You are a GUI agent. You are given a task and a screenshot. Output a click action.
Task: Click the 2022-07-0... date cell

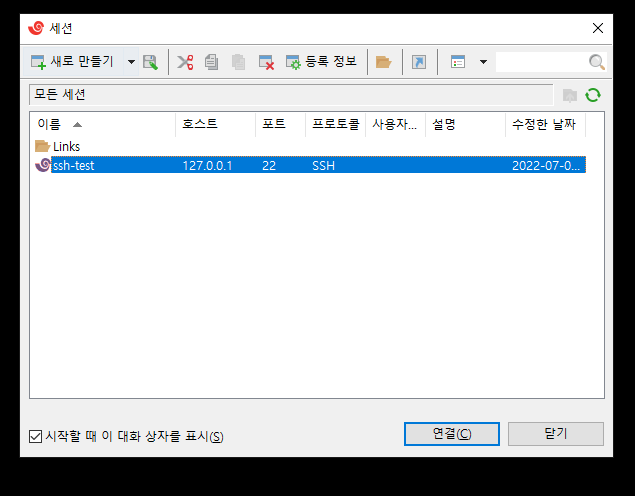tap(546, 166)
